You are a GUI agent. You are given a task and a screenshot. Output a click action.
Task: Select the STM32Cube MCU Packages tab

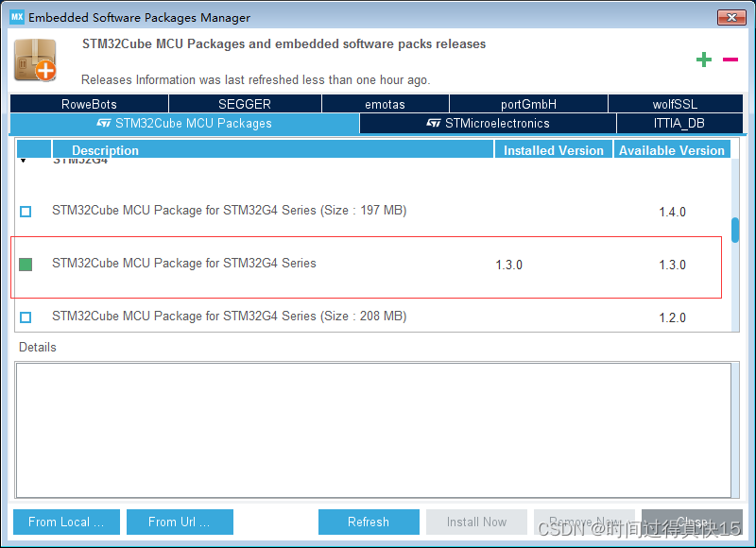(x=184, y=124)
